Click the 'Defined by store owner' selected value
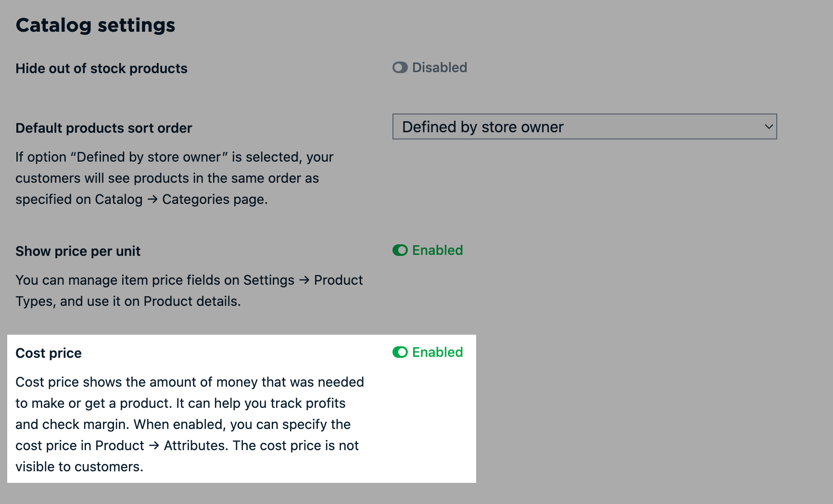Viewport: 833px width, 504px height. [x=482, y=127]
